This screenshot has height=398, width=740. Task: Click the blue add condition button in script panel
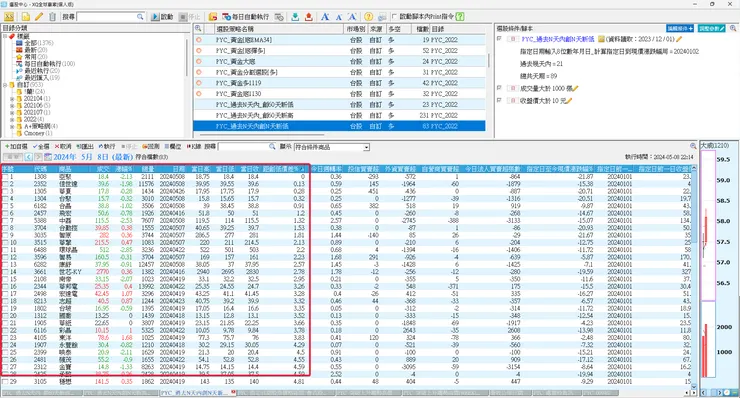click(x=680, y=29)
